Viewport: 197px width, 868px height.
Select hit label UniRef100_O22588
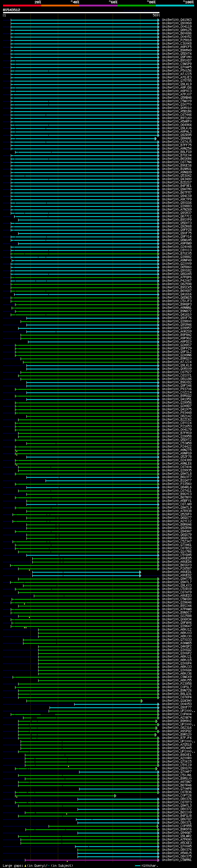point(176,616)
